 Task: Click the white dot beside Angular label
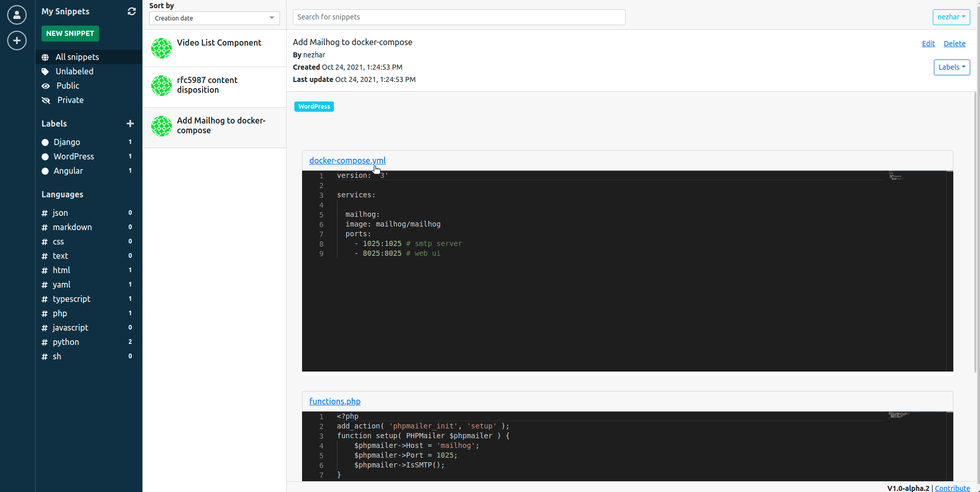(x=45, y=171)
